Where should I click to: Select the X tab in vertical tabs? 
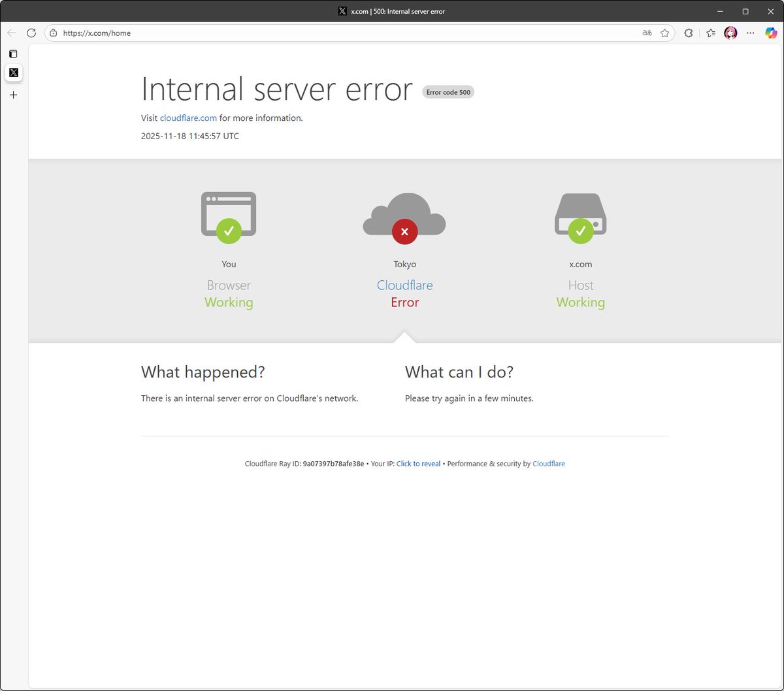tap(14, 72)
